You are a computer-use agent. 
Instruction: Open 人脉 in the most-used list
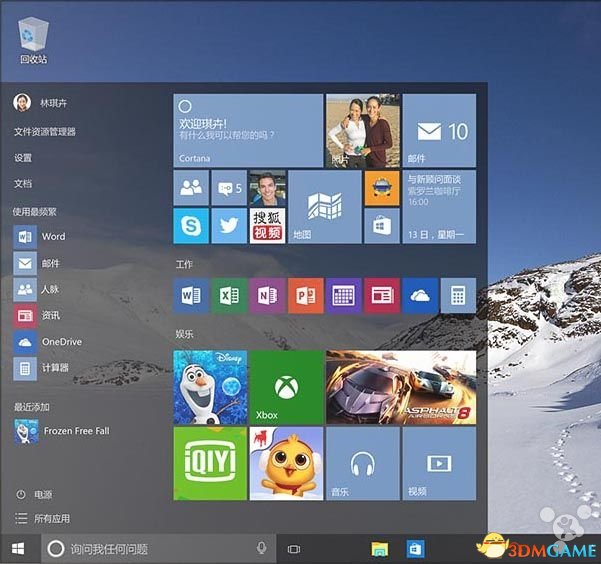coord(36,289)
